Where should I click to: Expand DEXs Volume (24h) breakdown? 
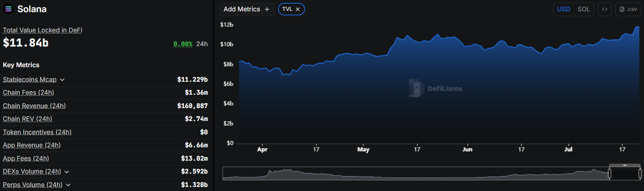coord(67,172)
